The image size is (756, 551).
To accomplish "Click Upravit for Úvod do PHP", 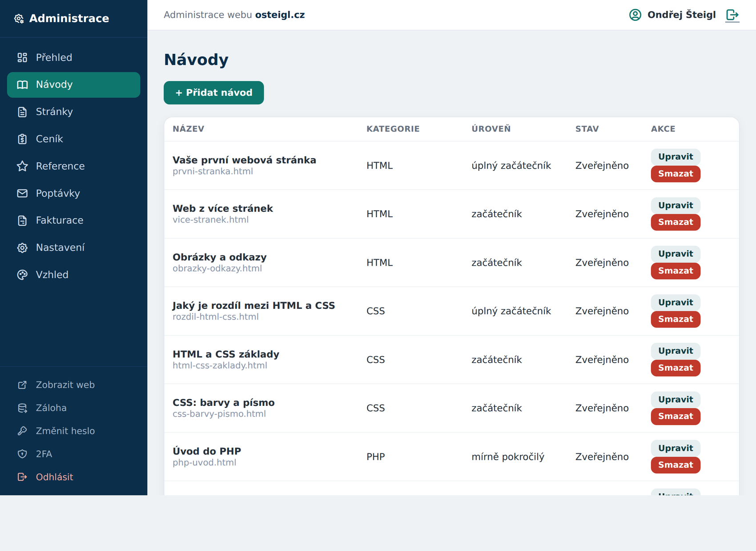I will [676, 448].
